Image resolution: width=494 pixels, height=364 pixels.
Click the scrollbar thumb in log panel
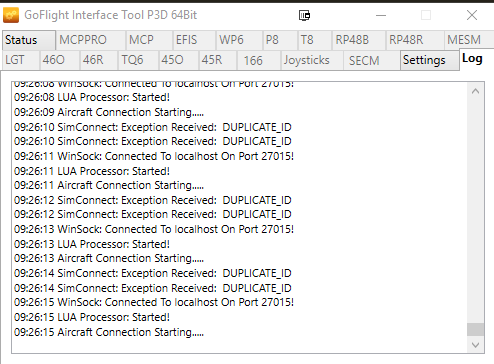pos(476,329)
